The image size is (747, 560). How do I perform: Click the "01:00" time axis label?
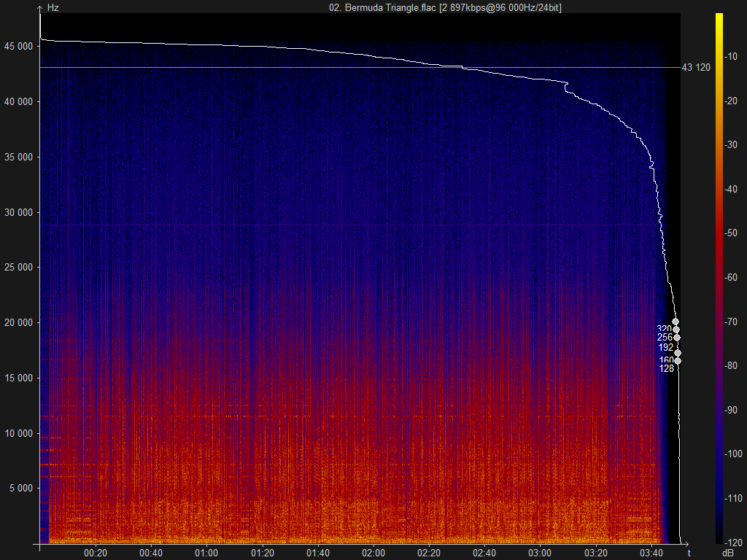tap(206, 553)
